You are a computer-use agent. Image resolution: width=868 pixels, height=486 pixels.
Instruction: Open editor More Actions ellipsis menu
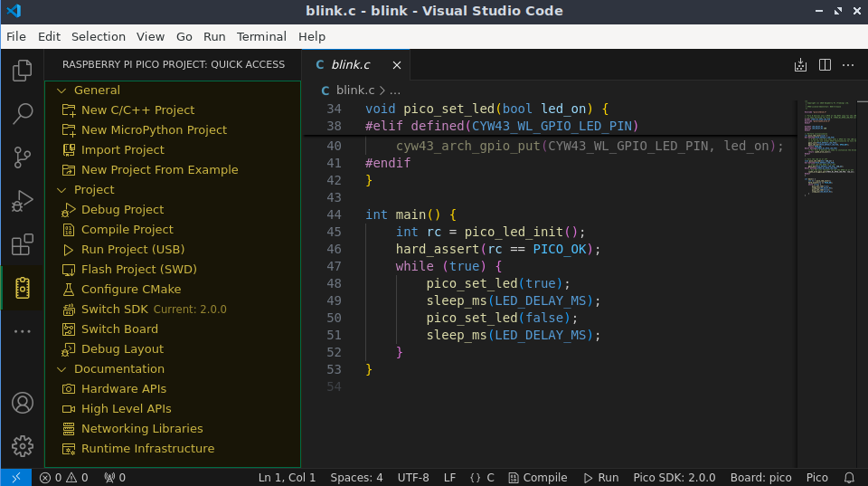(x=848, y=65)
